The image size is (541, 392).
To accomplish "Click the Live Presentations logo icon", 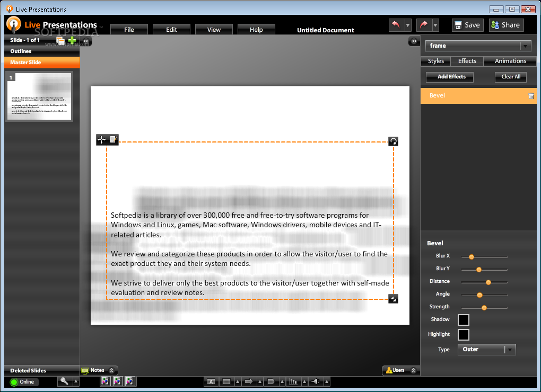I will (x=14, y=25).
